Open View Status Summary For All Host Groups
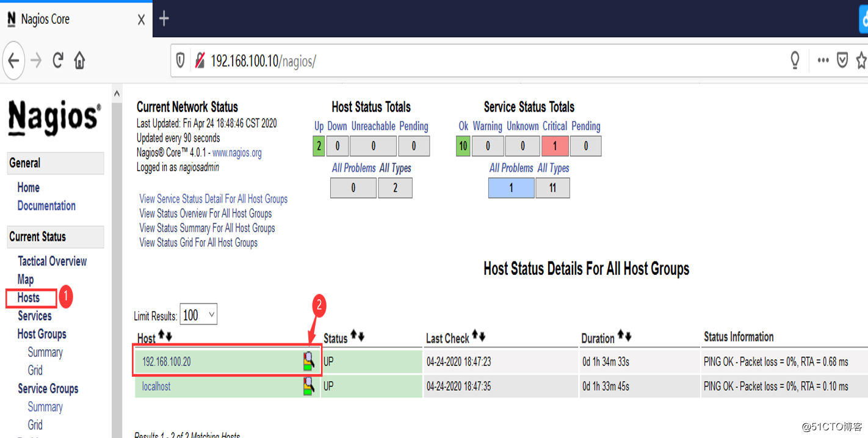This screenshot has height=438, width=868. tap(207, 228)
